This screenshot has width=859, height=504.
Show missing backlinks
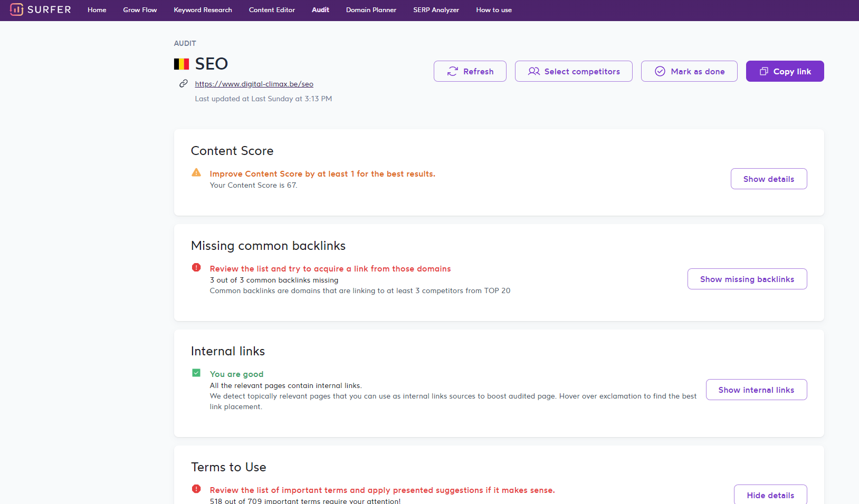(x=747, y=279)
